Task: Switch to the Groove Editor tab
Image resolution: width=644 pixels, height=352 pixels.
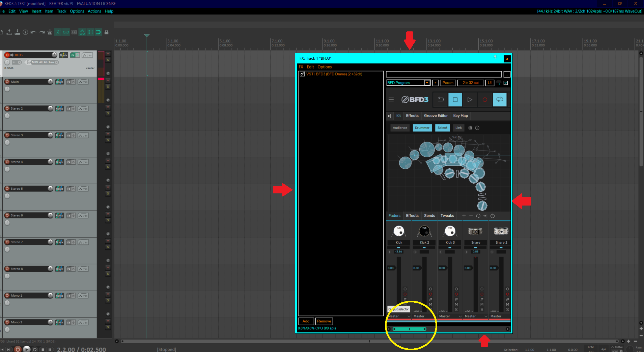Action: (x=436, y=116)
